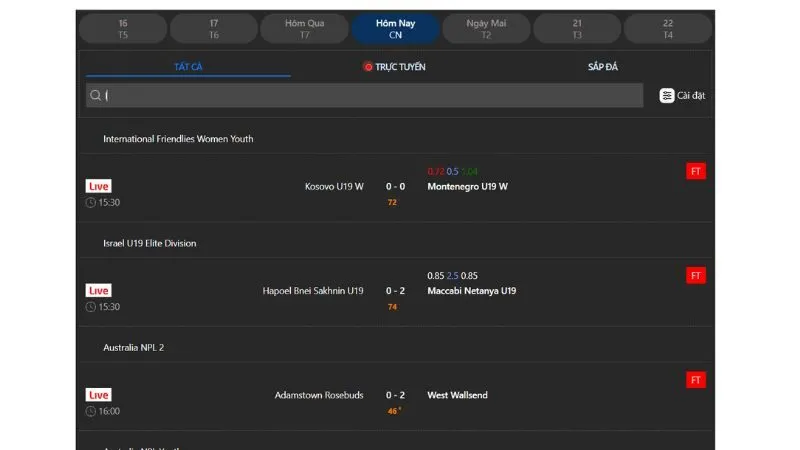Click 0 - 2 score of Adamstown match
Screen dimensions: 800x450
(395, 395)
